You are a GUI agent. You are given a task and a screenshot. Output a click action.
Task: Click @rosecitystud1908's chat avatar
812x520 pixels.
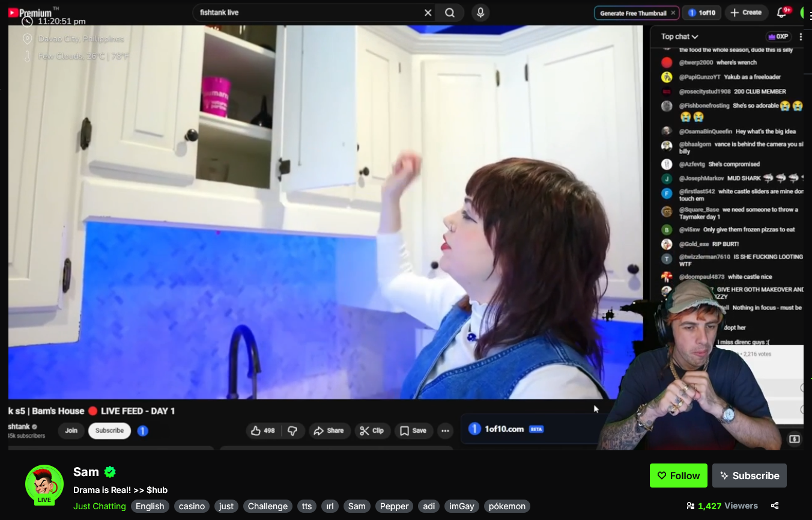667,91
